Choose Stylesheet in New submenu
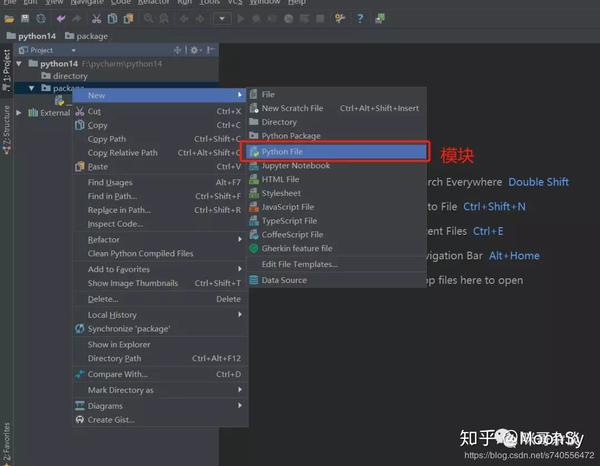 point(336,193)
